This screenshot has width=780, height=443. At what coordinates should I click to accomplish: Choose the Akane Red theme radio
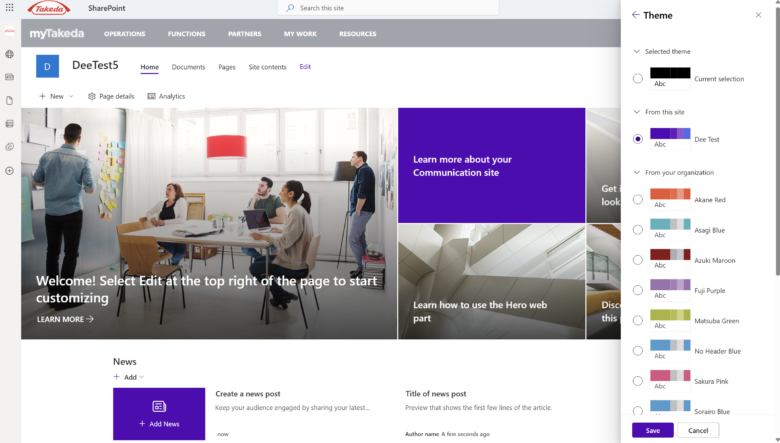pyautogui.click(x=638, y=199)
